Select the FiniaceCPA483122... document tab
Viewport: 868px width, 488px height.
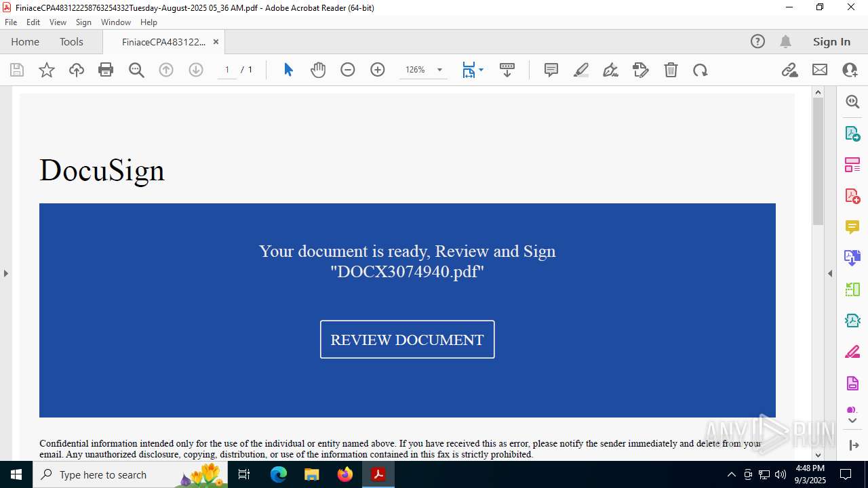(x=163, y=42)
